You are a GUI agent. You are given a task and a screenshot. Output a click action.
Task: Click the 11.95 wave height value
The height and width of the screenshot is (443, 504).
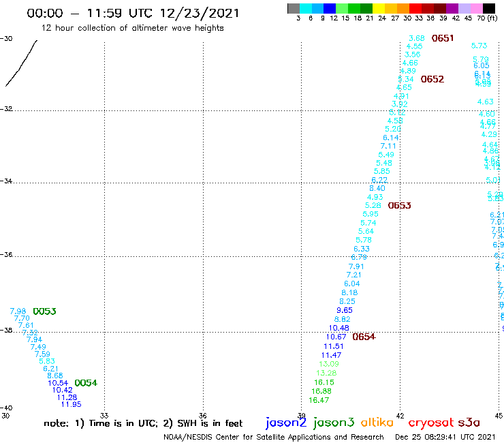click(x=71, y=404)
